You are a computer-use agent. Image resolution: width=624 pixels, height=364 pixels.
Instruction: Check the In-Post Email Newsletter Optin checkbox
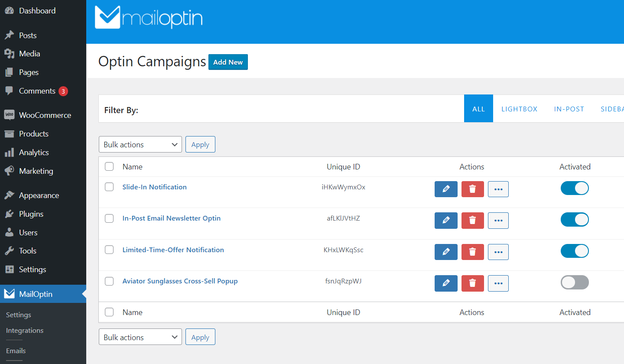pos(109,218)
